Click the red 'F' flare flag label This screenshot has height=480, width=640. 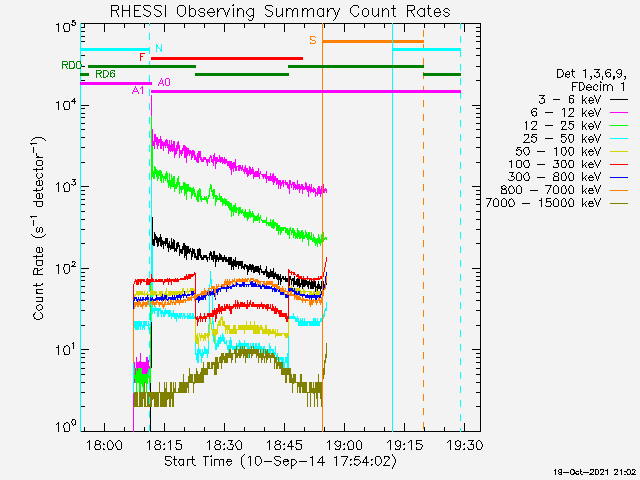pos(142,57)
